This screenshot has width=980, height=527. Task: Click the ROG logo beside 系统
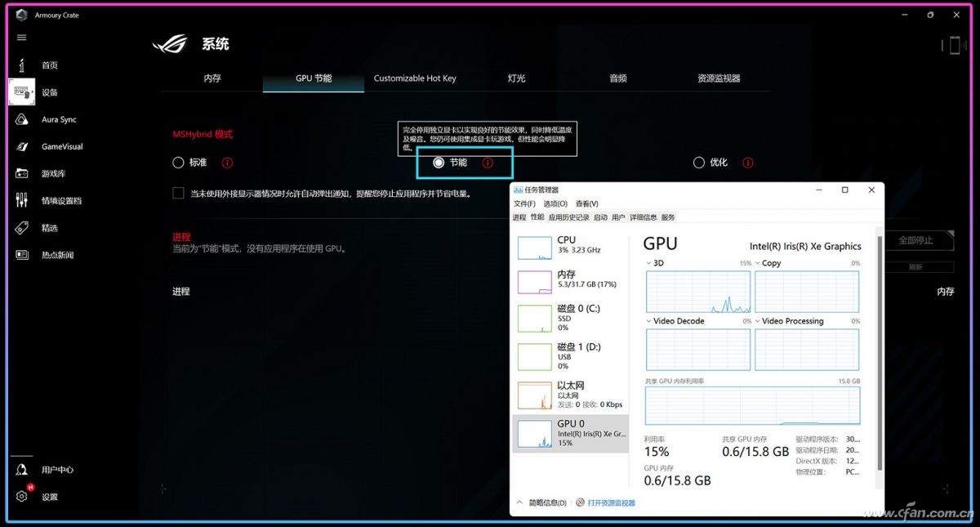pyautogui.click(x=170, y=44)
